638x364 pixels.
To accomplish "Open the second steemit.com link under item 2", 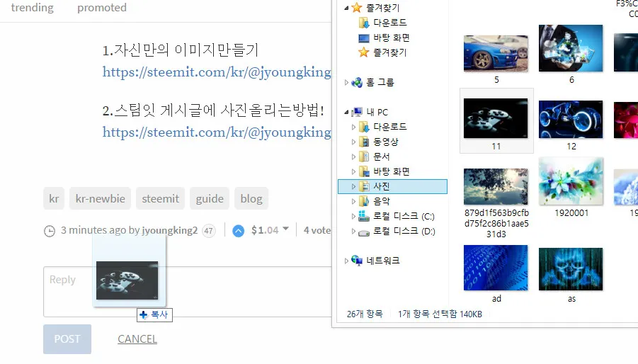I will tap(217, 132).
